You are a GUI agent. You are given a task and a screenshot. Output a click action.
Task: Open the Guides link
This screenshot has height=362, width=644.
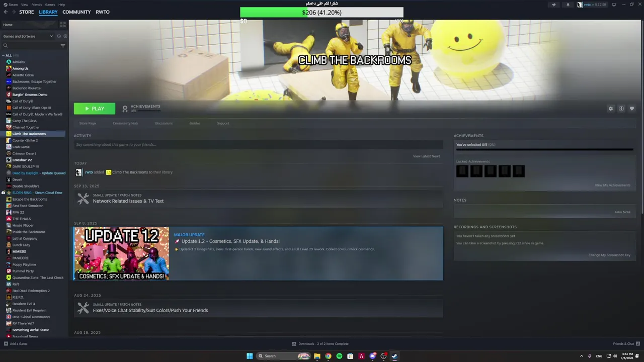[x=195, y=123]
